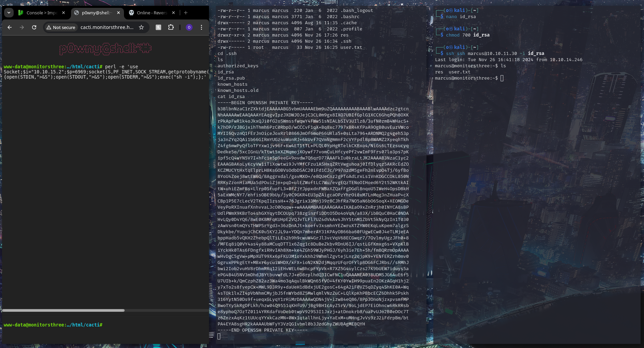
Task: Click '.bash_logout' in the middle terminal
Action: point(356,11)
